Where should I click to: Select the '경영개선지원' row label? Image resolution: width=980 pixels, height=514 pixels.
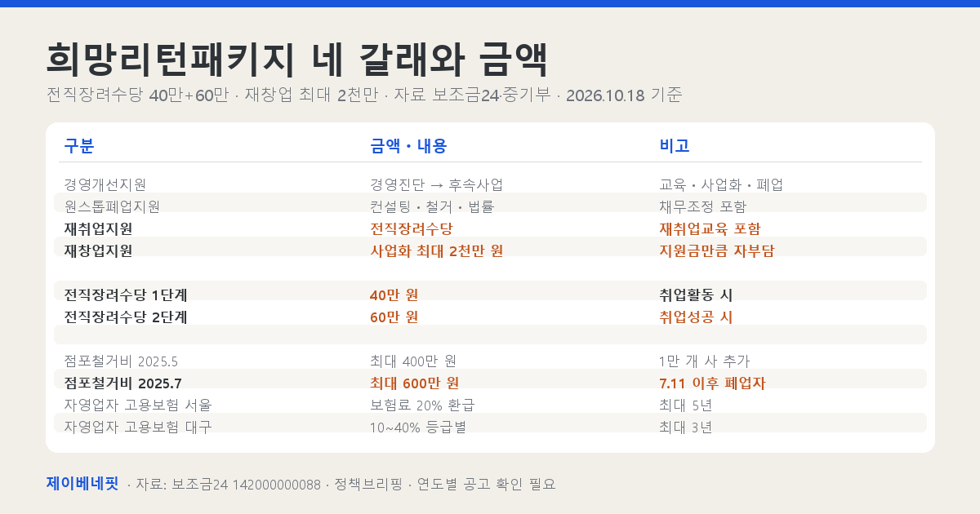click(x=105, y=184)
